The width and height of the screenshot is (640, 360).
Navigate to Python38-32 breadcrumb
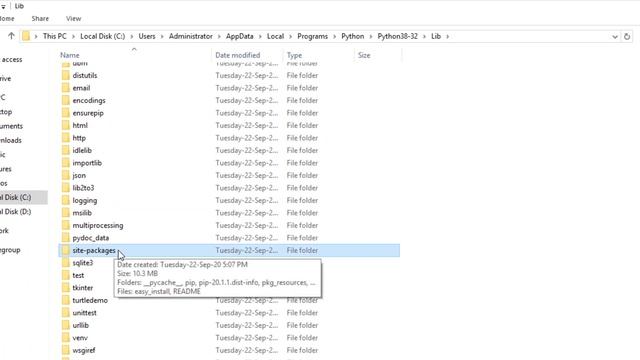[x=398, y=36]
